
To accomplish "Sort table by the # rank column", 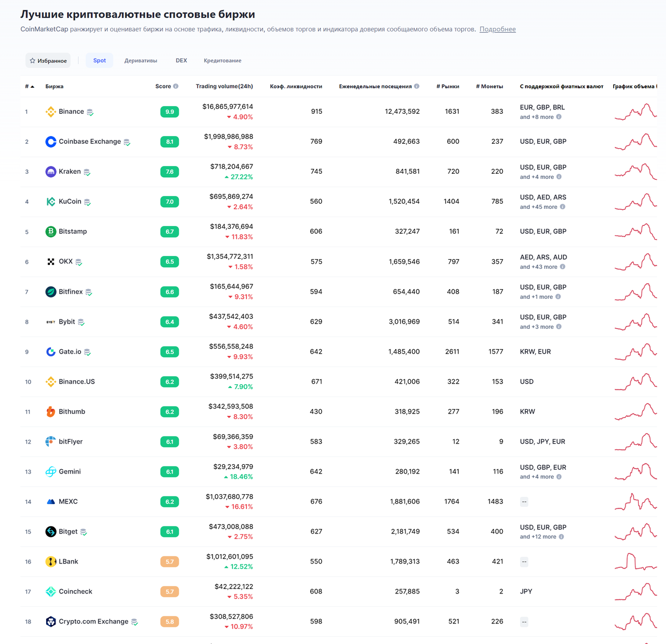I will click(29, 86).
